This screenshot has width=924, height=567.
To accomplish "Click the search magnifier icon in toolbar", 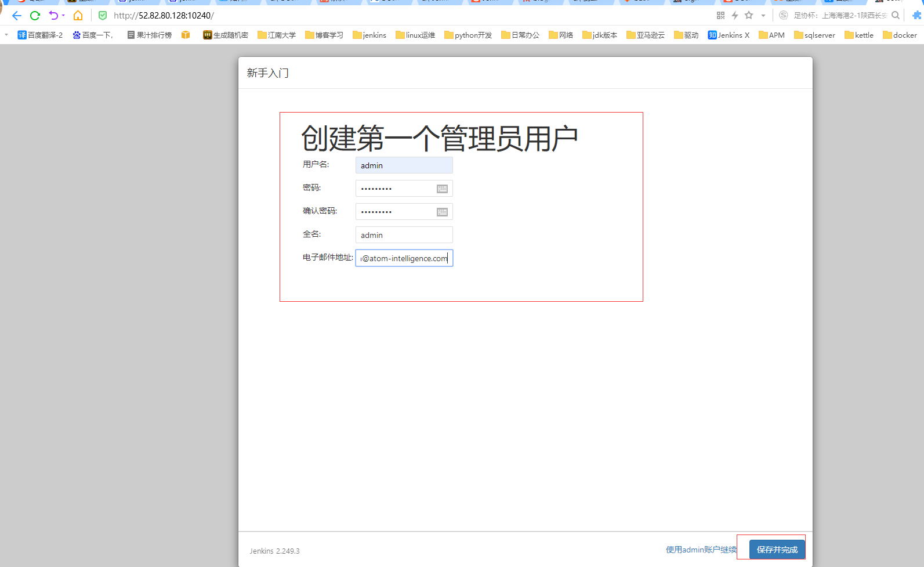I will (896, 16).
